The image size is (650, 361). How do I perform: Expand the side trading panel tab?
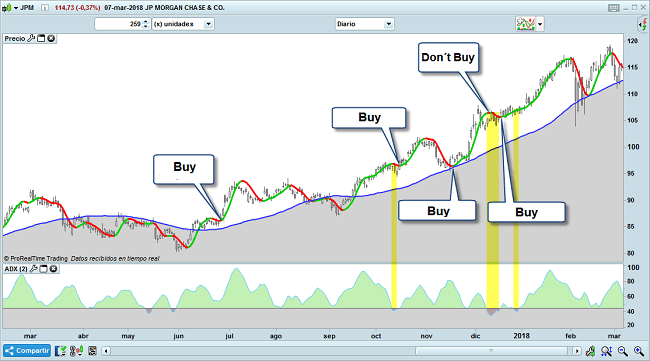[643, 24]
